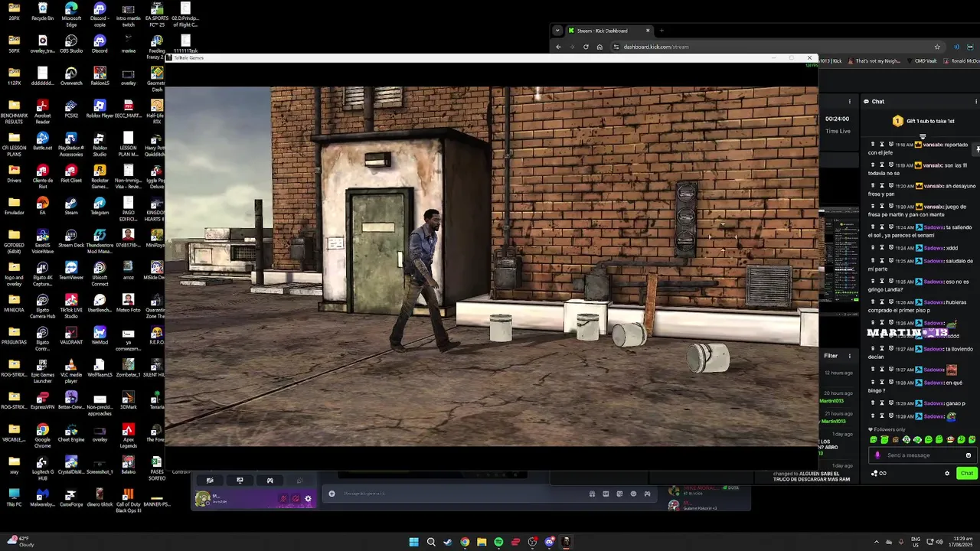
Task: Go back in the browser
Action: click(x=558, y=47)
